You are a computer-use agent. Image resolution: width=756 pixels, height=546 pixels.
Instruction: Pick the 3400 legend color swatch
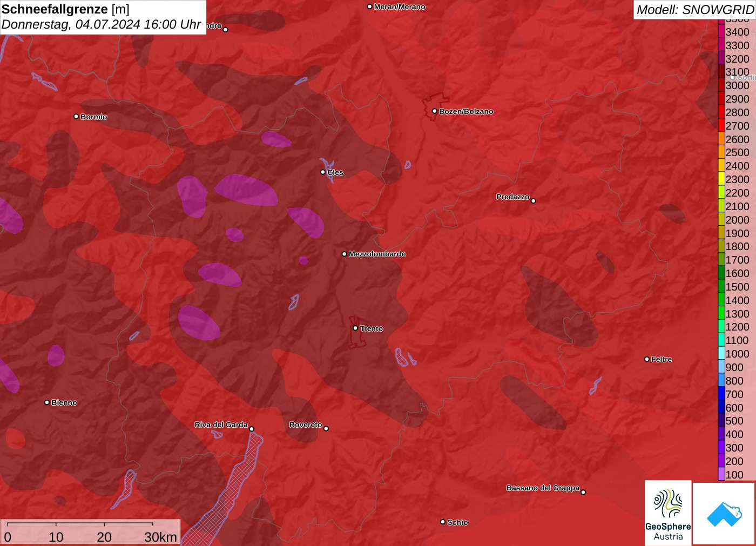point(721,32)
